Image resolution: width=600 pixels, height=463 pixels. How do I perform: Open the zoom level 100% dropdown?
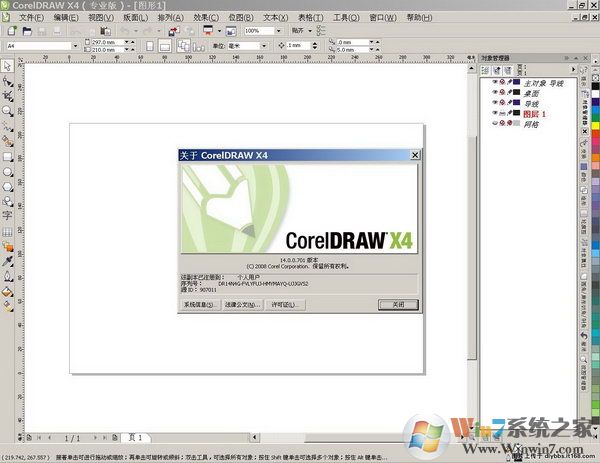click(281, 31)
